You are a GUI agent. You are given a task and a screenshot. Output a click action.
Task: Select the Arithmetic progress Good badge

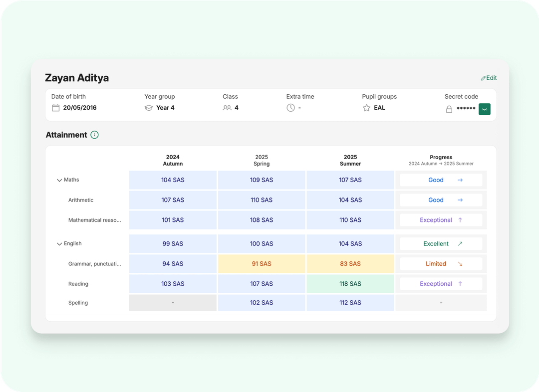click(441, 200)
